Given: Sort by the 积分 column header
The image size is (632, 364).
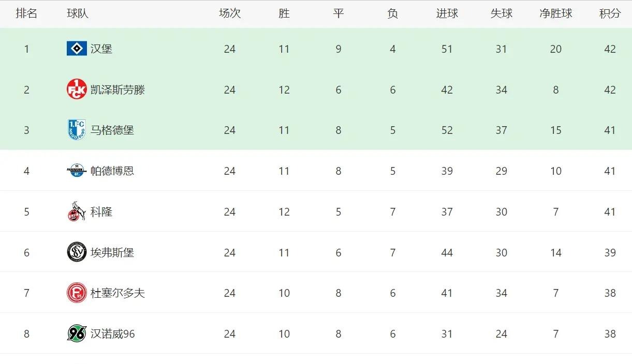Looking at the screenshot, I should (610, 13).
